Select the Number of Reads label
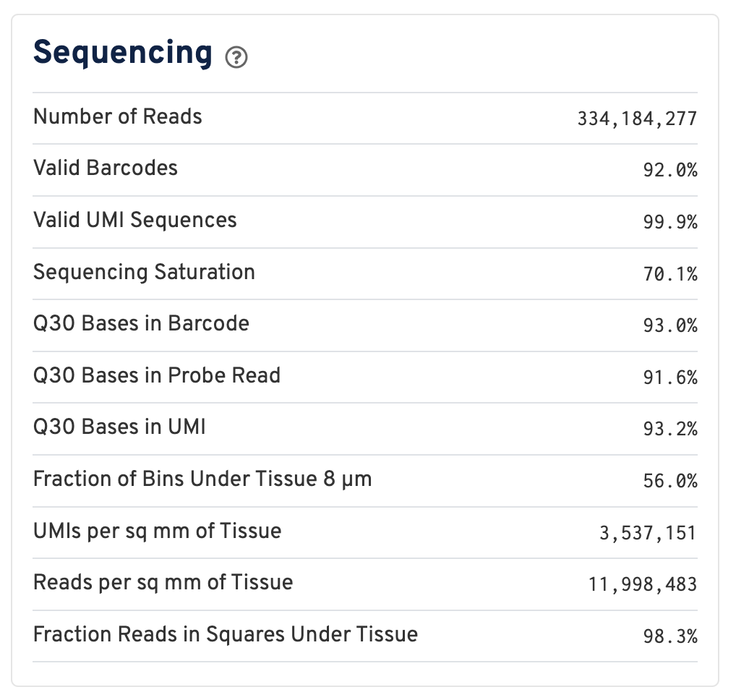This screenshot has height=700, width=736. pos(118,116)
